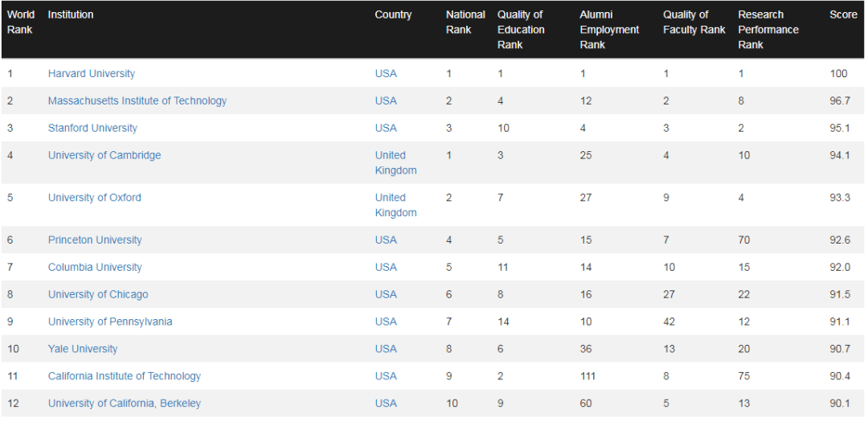Click alumni employment rank 25 cell
The height and width of the screenshot is (422, 868).
point(586,155)
